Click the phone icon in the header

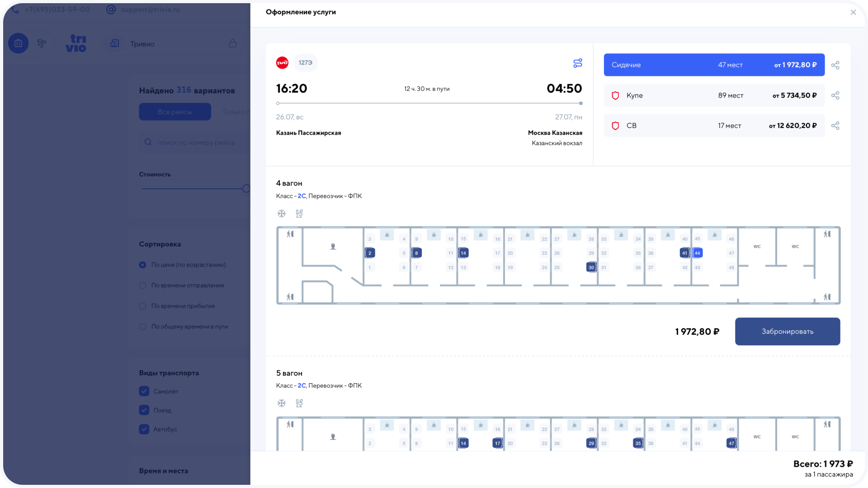[x=15, y=9]
